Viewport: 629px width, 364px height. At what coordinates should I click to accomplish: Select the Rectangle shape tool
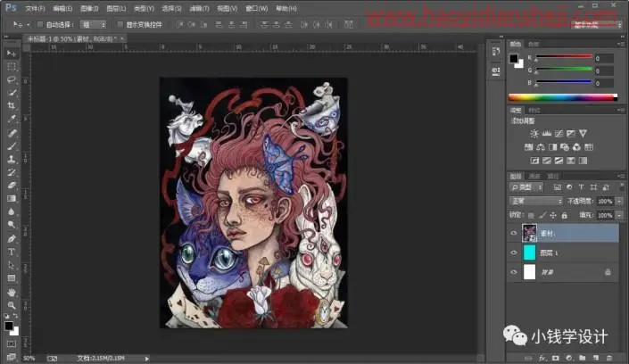[12, 278]
